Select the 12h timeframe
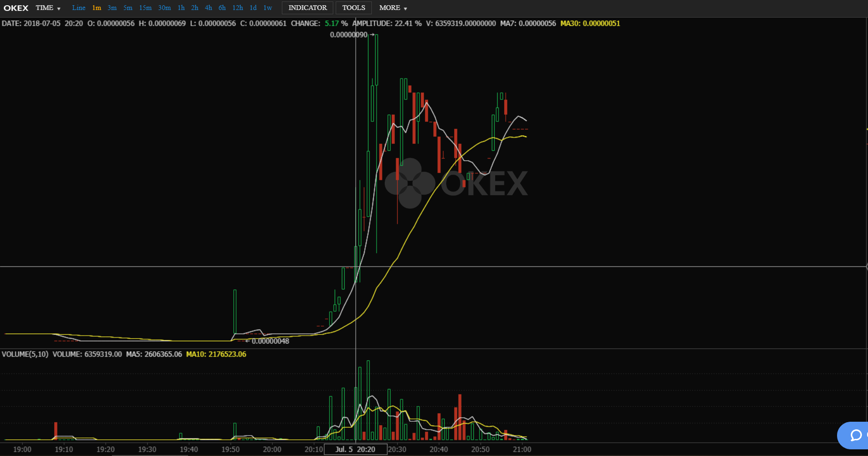 (238, 8)
